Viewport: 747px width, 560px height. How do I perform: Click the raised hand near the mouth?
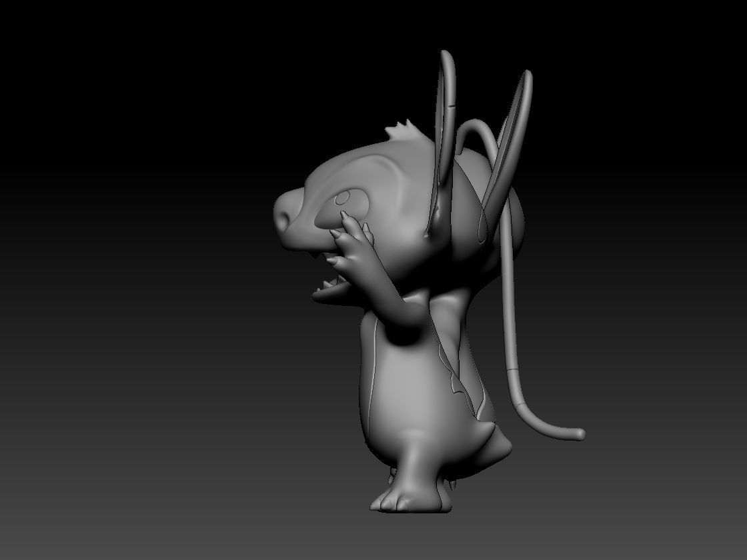pyautogui.click(x=351, y=243)
